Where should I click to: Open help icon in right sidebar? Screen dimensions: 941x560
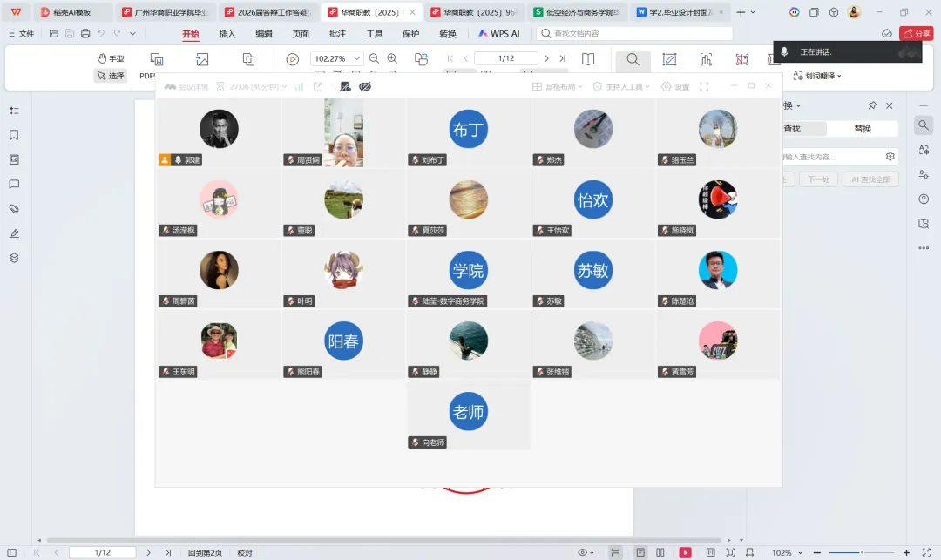(x=924, y=199)
